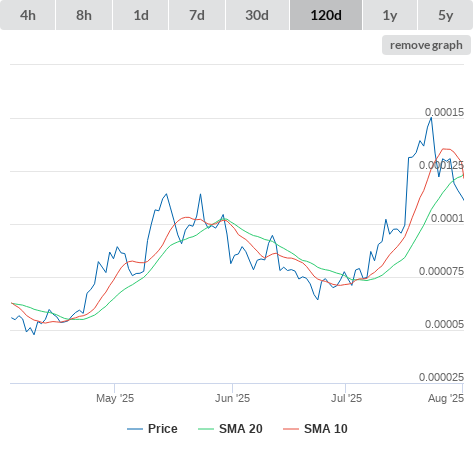Click the remove graph button
This screenshot has width=474, height=455.
[x=426, y=45]
